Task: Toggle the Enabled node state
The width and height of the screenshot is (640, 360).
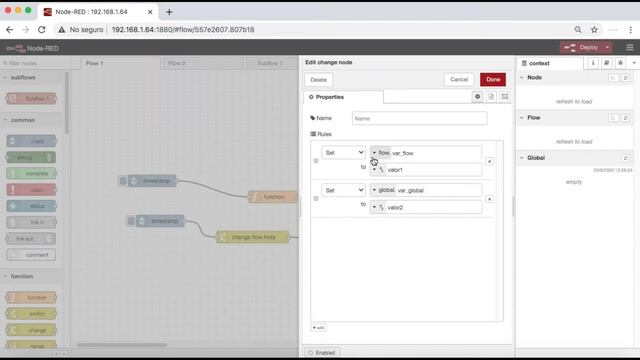Action: coord(322,352)
